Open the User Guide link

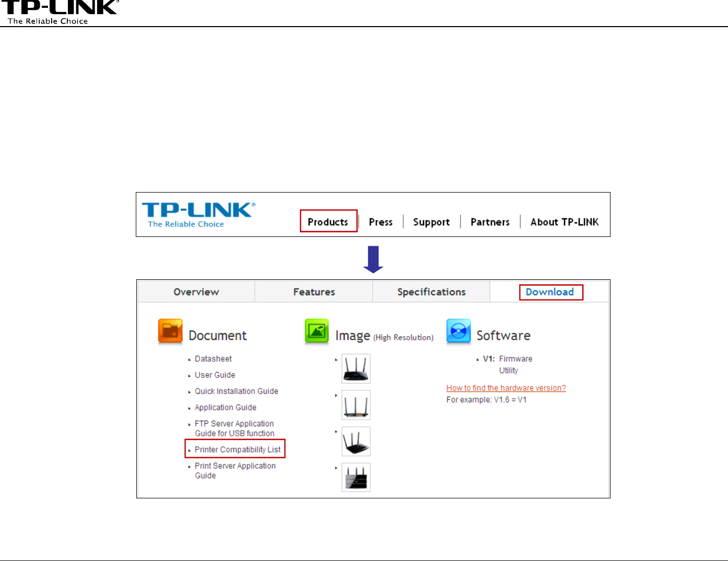215,375
